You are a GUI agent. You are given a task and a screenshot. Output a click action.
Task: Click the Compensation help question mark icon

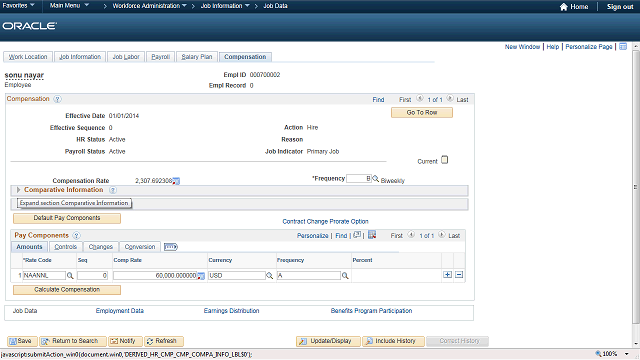click(x=58, y=99)
